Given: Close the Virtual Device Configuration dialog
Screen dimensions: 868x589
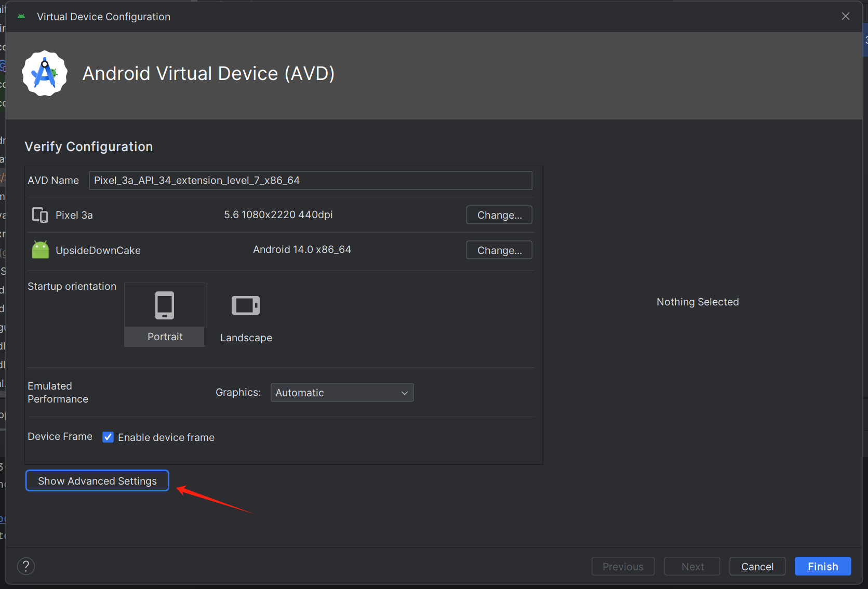Looking at the screenshot, I should [x=845, y=17].
